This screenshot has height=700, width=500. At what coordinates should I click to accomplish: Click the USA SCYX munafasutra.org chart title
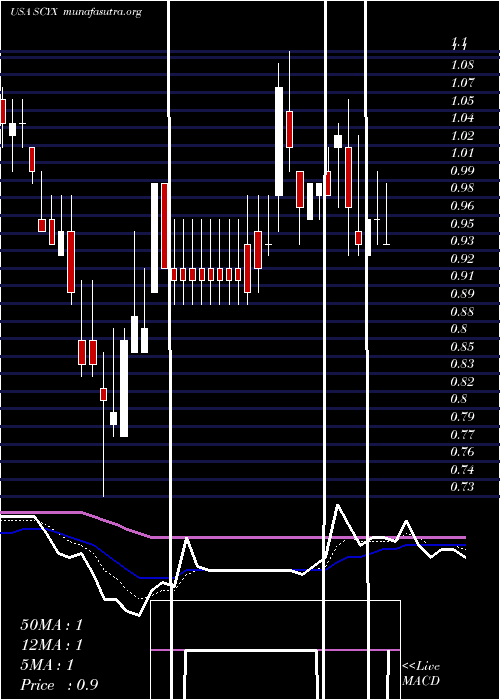point(75,12)
